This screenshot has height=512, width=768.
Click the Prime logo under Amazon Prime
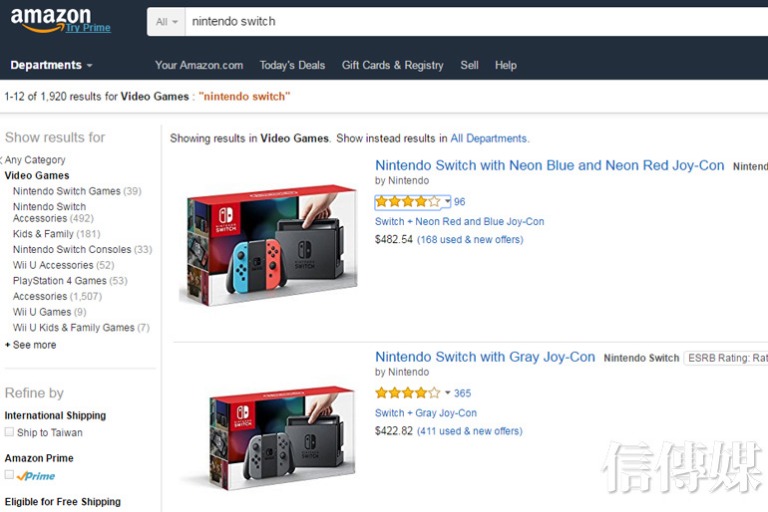tap(36, 476)
